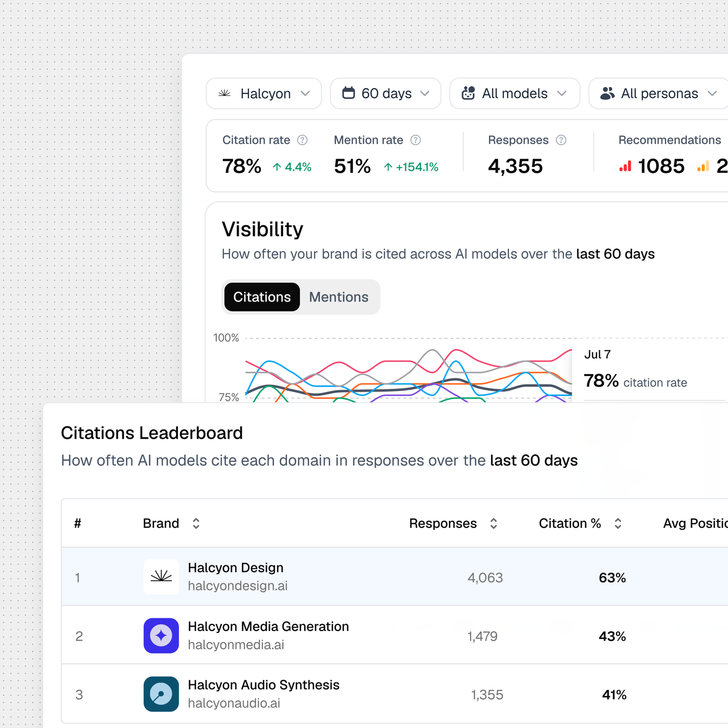
Task: Click the Halcyon Audio Synthesis logo icon
Action: [161, 694]
